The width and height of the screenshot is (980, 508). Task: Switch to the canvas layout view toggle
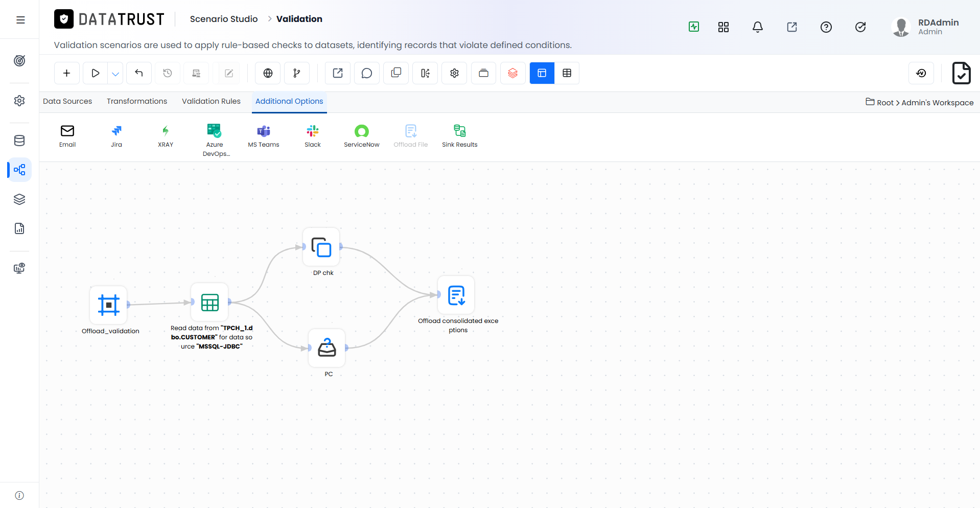click(x=542, y=73)
